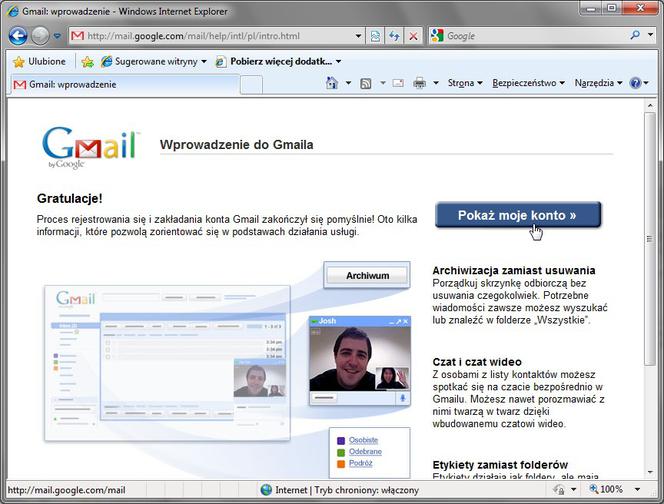Click the Gratulacje! heading
The image size is (664, 504).
coord(69,199)
